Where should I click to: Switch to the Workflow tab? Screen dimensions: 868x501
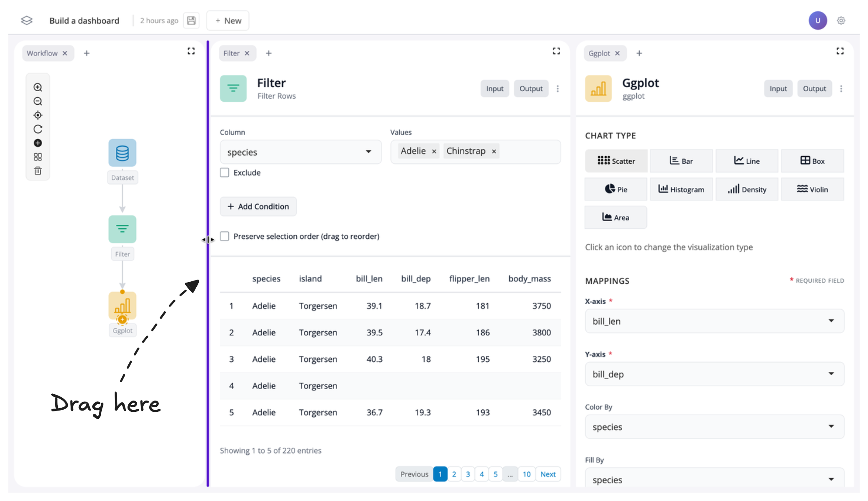pyautogui.click(x=42, y=53)
